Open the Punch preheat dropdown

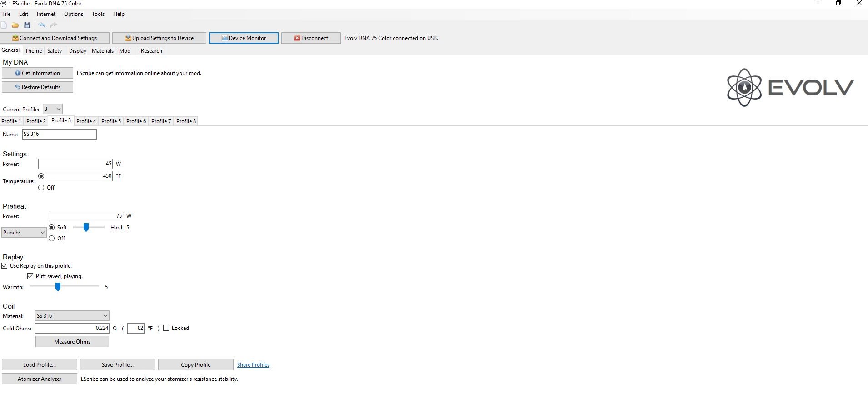(x=24, y=233)
